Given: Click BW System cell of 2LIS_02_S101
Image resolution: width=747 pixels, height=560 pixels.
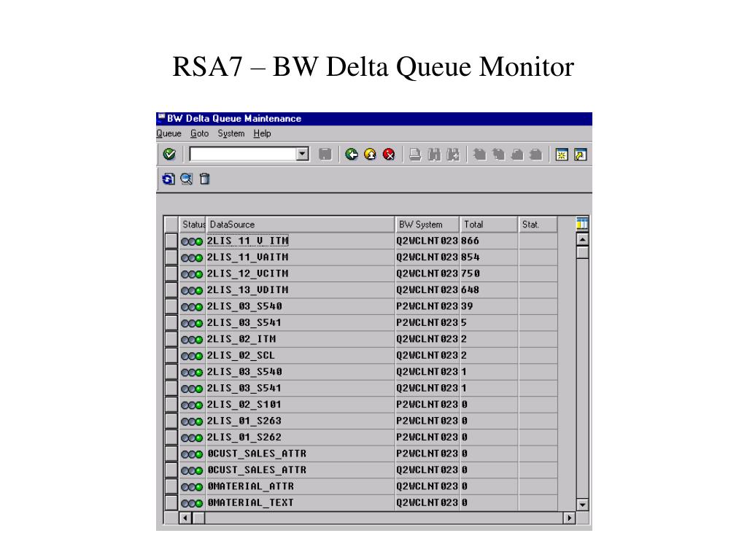Looking at the screenshot, I should click(x=427, y=405).
